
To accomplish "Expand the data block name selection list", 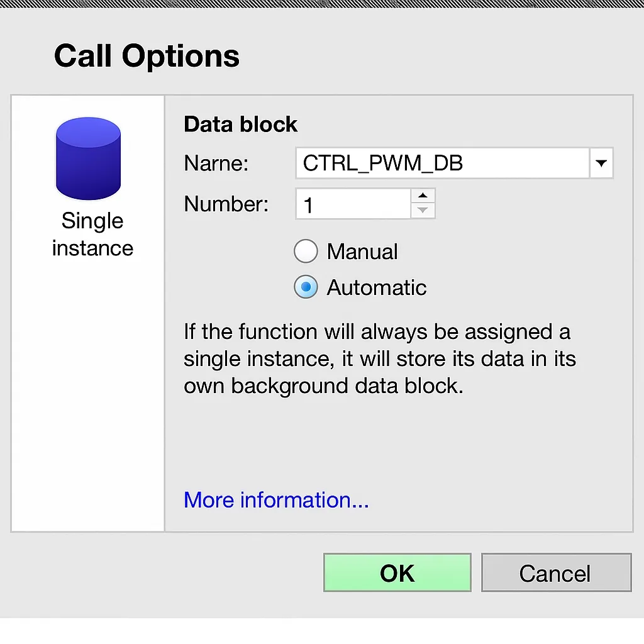I will point(601,163).
